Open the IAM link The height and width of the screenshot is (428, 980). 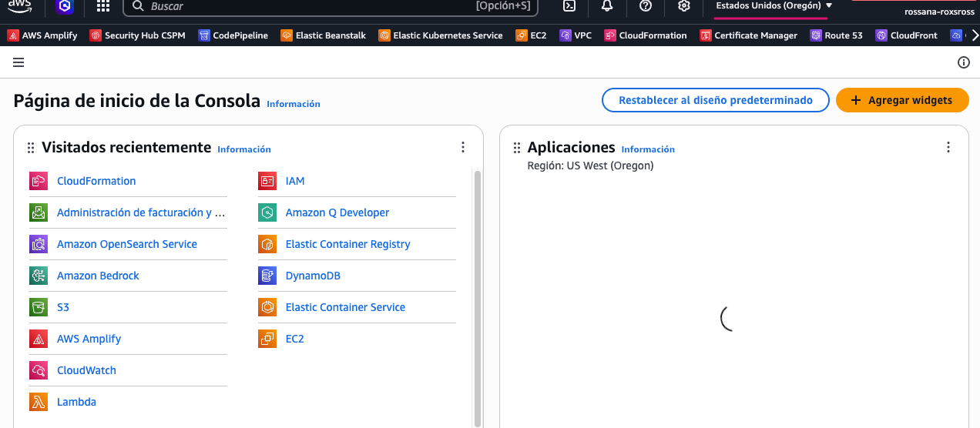click(295, 181)
